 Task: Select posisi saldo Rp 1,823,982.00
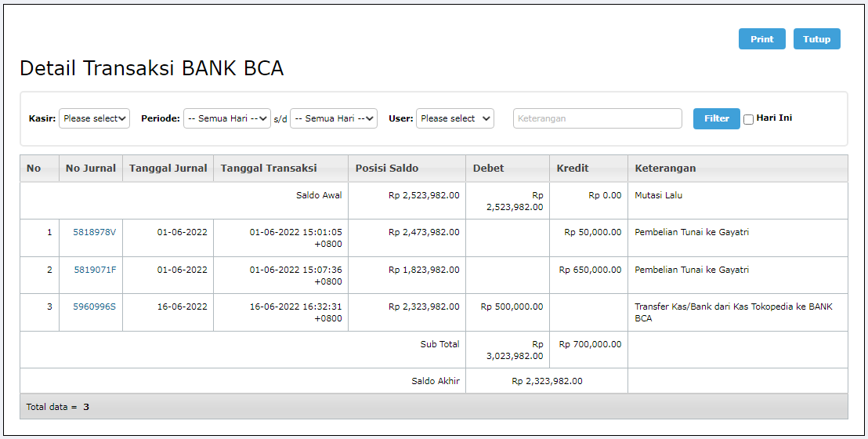424,270
